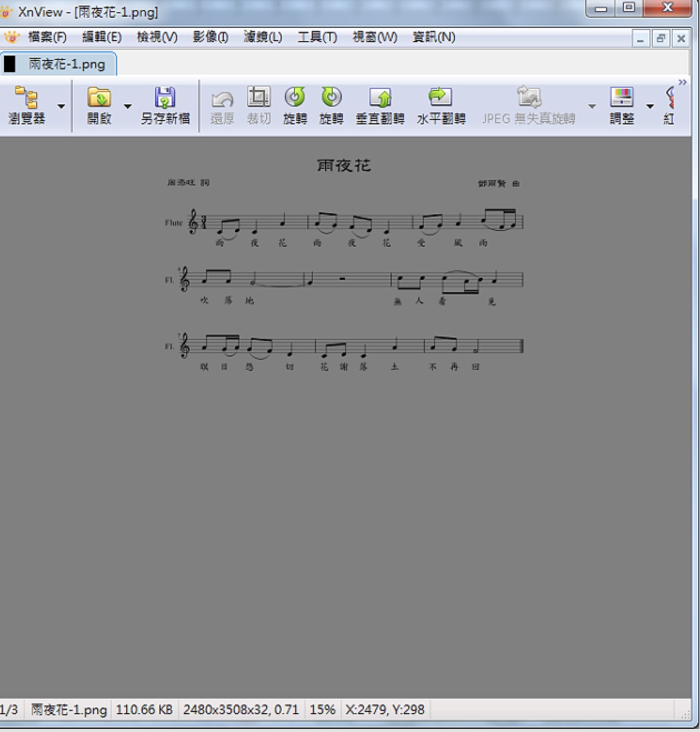Click the 15% zoom level in status bar

[322, 709]
